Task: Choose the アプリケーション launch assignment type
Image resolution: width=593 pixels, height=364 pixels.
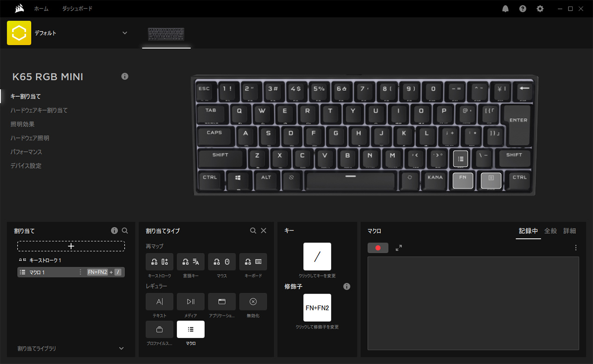Action: [222, 301]
